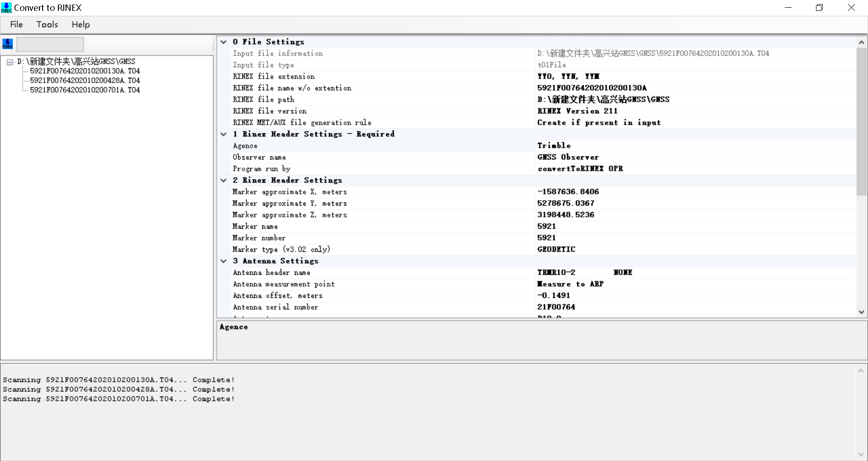Click the Antenna measurement point value
Screen dimensions: 868x461
[x=570, y=284]
